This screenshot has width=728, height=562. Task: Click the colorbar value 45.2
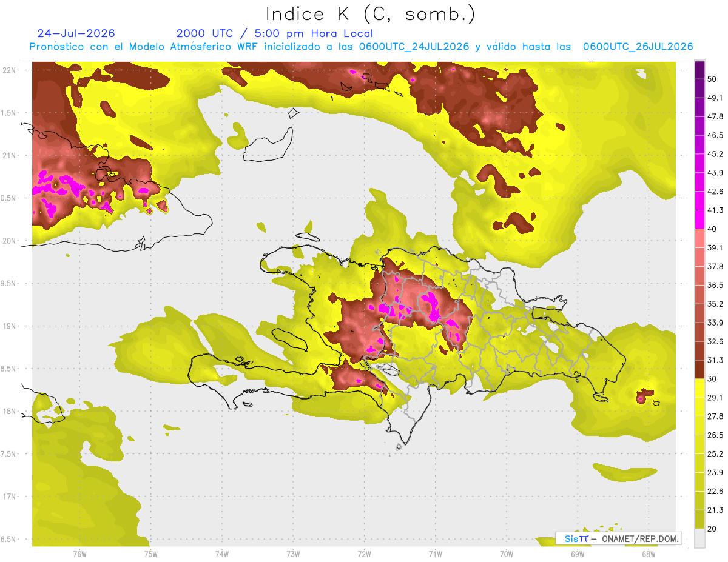click(715, 154)
